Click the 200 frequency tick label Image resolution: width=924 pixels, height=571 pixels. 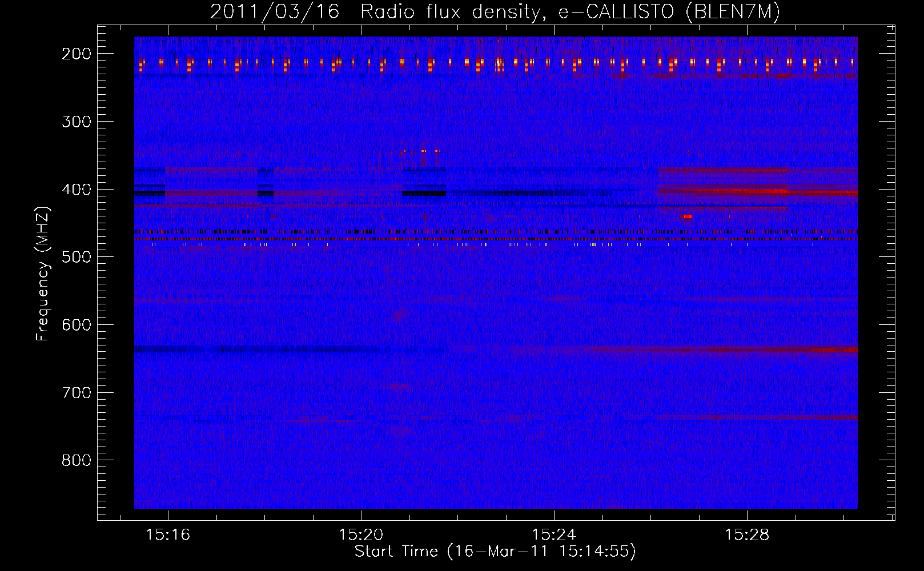[x=77, y=54]
